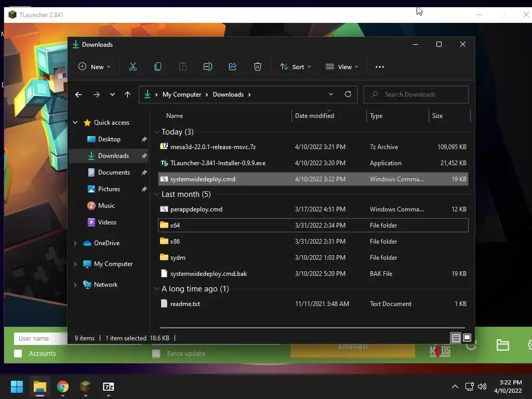Collapse Quick access tree node
Screen dimensions: 532x399
pos(75,123)
